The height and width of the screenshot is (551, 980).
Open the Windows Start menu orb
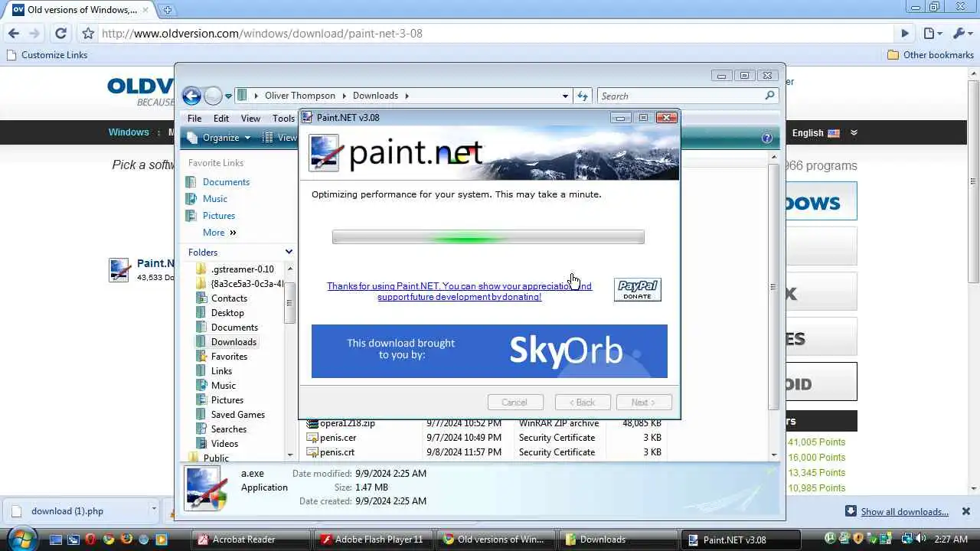21,538
